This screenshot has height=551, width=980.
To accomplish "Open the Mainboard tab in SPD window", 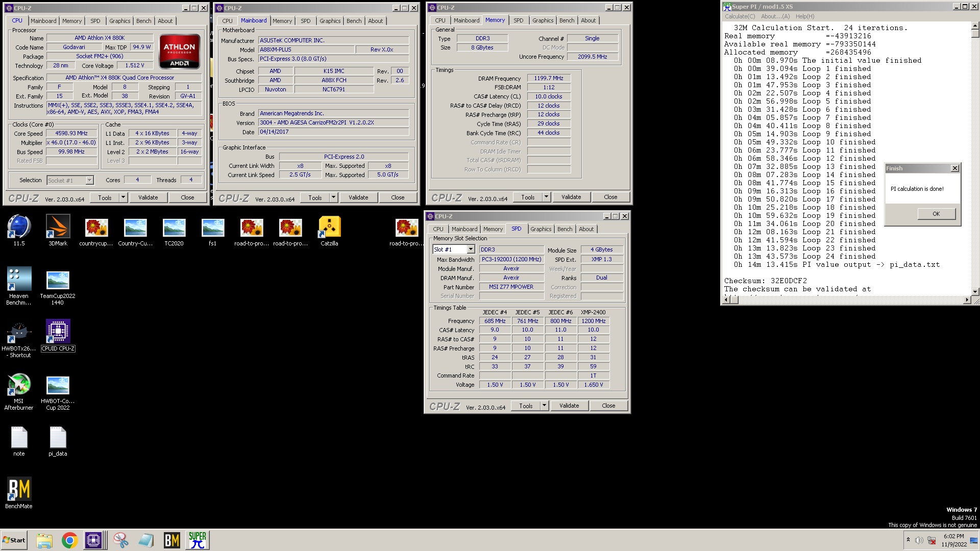I will coord(464,229).
